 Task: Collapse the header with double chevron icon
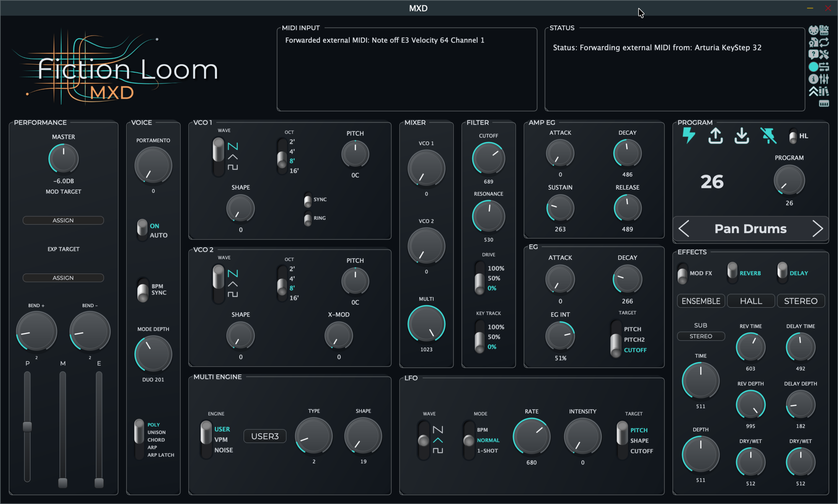tap(813, 91)
